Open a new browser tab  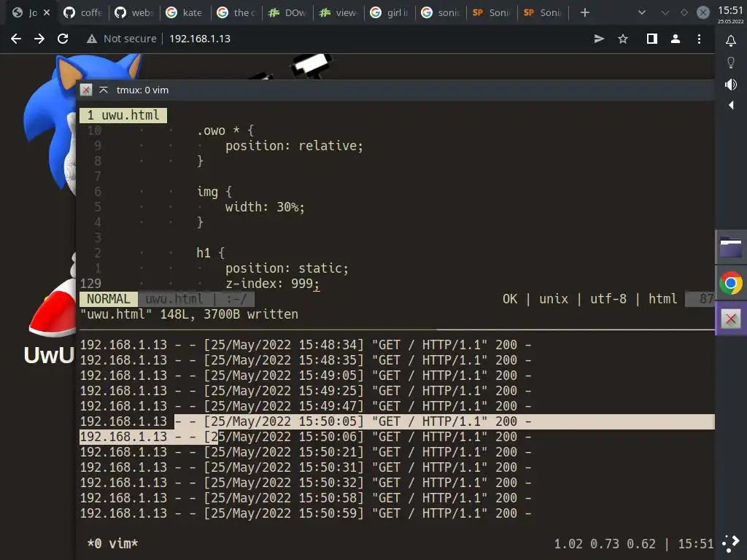coord(584,12)
